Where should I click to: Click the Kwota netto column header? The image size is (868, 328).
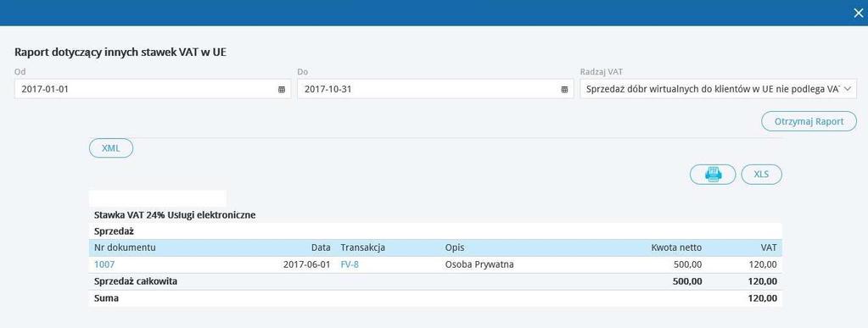[x=676, y=247]
